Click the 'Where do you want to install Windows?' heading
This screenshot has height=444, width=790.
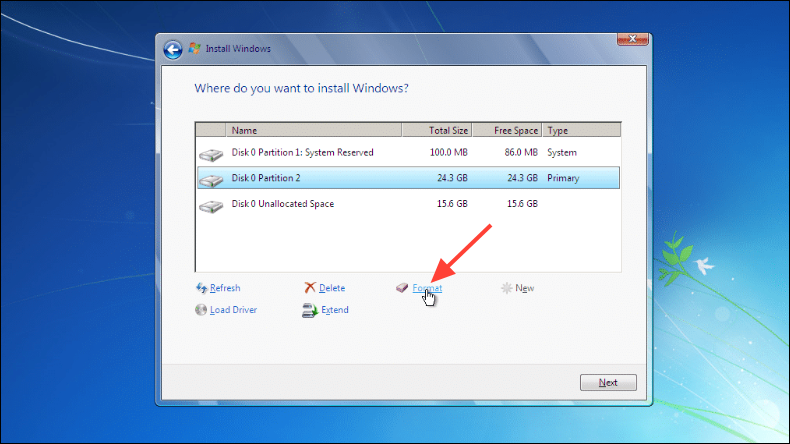click(x=301, y=88)
